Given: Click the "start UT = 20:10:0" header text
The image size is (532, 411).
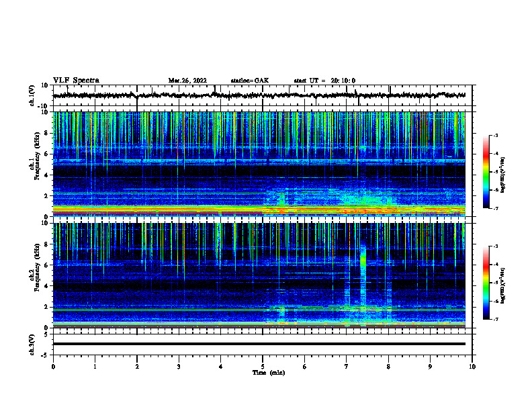Looking at the screenshot, I should tap(324, 81).
